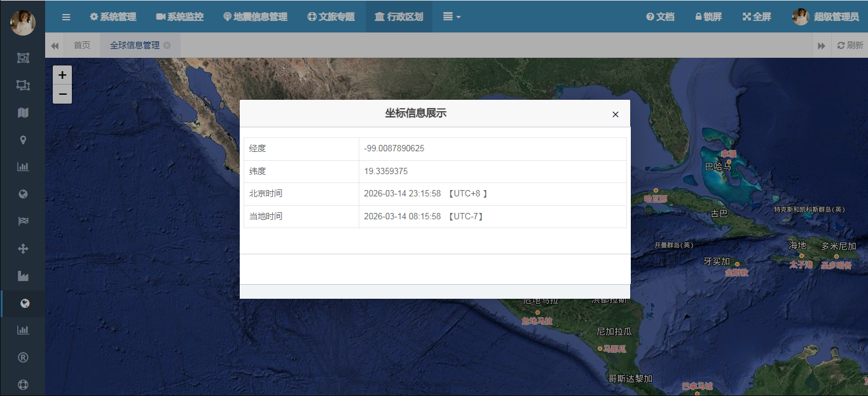Click the 当地时间 row label
Screen dimensions: 868x396
(266, 217)
